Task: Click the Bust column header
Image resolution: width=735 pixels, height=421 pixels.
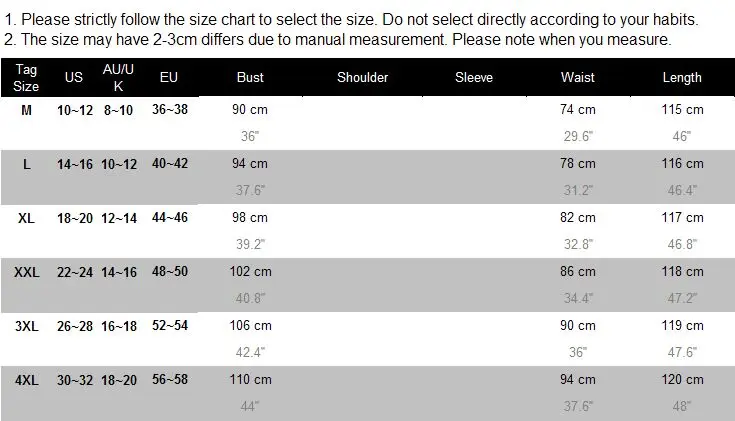Action: (250, 77)
